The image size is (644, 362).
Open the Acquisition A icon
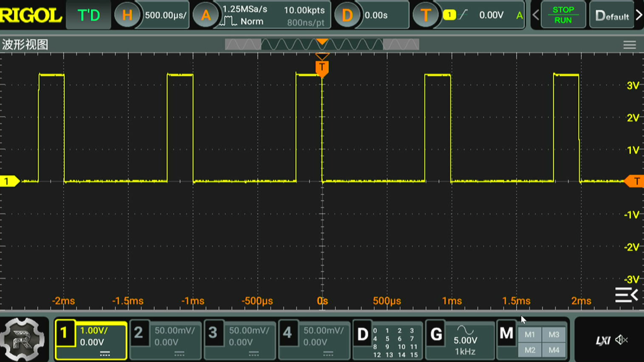click(206, 15)
